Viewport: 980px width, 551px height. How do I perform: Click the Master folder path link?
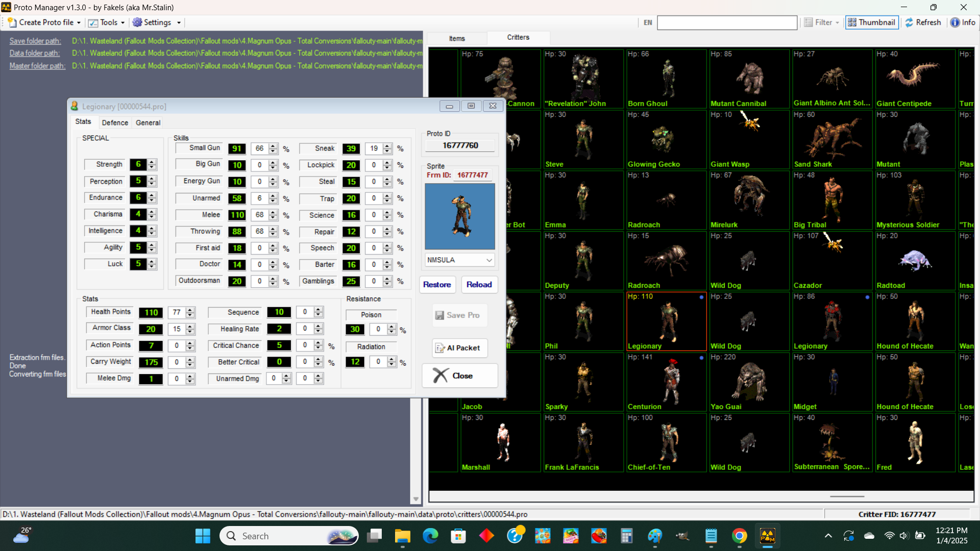(x=37, y=66)
